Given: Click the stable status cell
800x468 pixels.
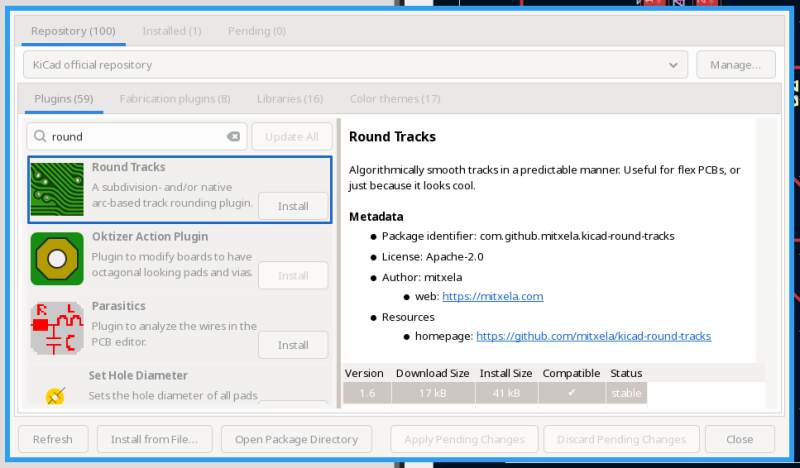Looking at the screenshot, I should pos(626,393).
